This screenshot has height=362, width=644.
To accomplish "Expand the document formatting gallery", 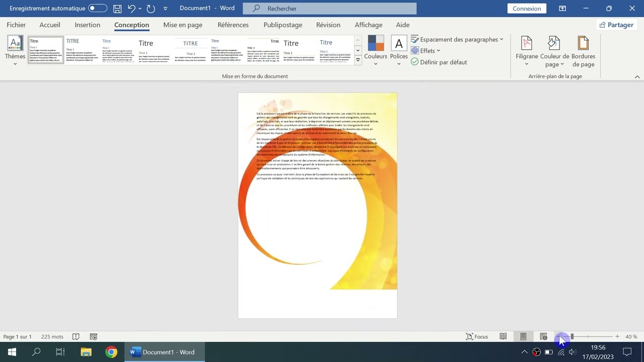I will pyautogui.click(x=358, y=60).
